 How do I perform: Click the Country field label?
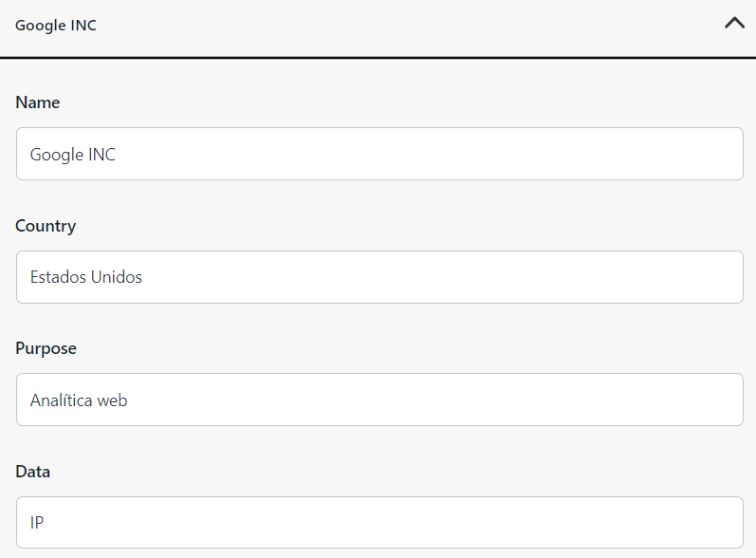[46, 226]
